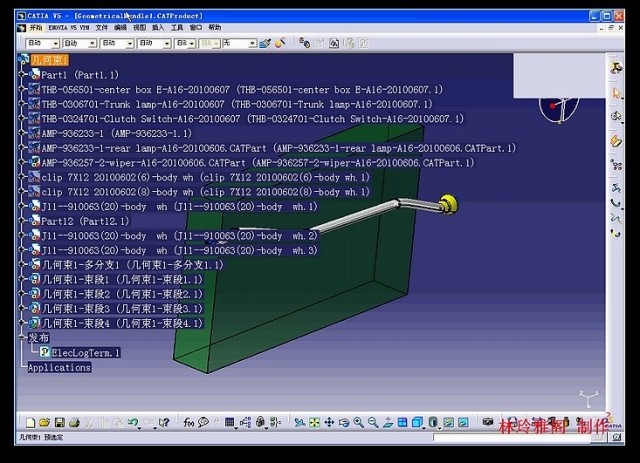The width and height of the screenshot is (640, 463).
Task: Click the Normal View icon
Action: click(x=388, y=423)
